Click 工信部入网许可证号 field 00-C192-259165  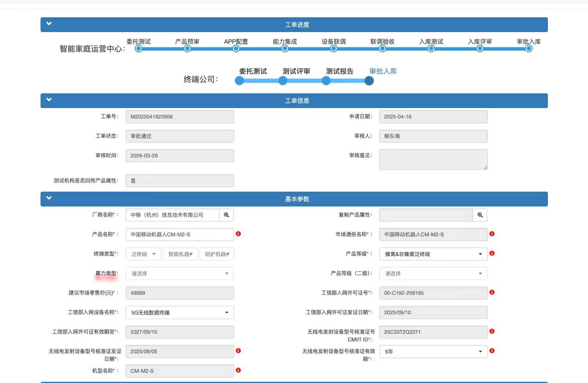(434, 293)
